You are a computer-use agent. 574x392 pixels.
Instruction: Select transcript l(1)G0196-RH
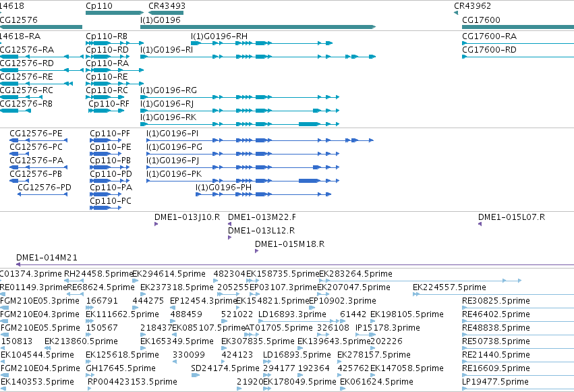tap(262, 43)
